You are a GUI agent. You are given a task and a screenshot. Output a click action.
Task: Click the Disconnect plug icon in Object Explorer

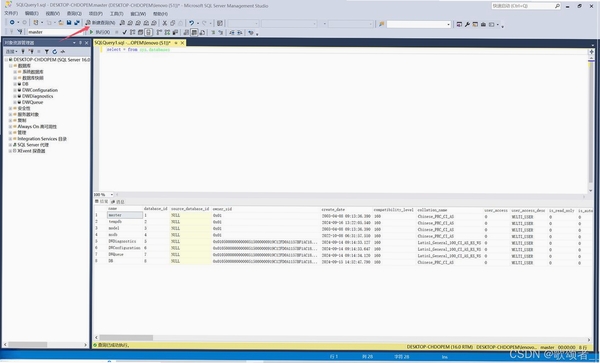coord(31,52)
